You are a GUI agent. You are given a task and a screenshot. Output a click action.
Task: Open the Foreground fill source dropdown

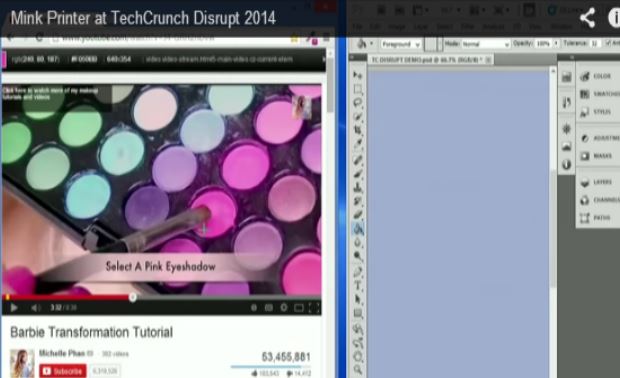[401, 44]
